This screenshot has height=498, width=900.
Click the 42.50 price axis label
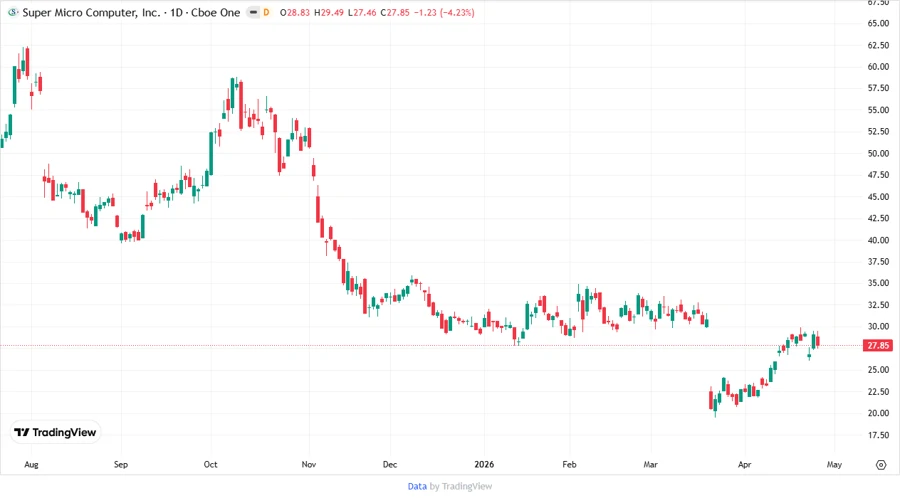tap(878, 218)
